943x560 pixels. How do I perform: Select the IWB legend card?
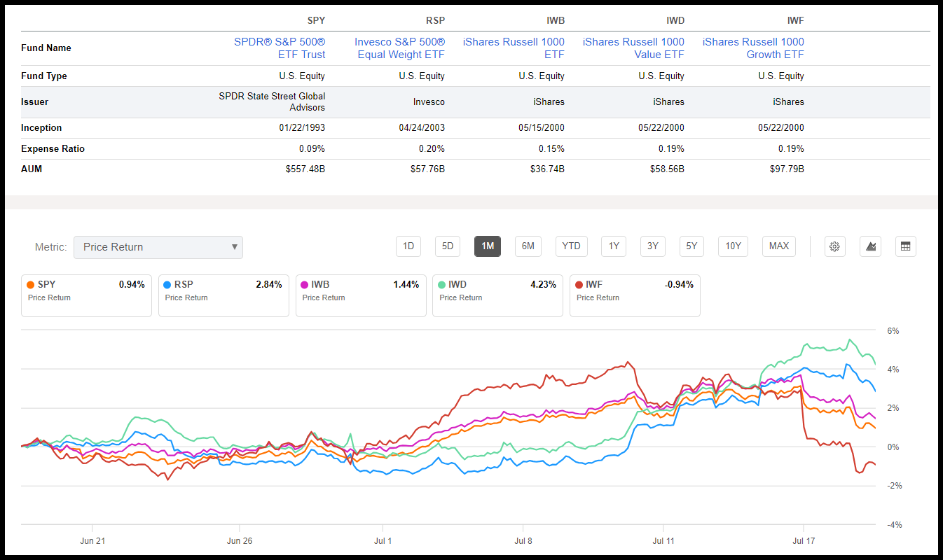point(361,295)
